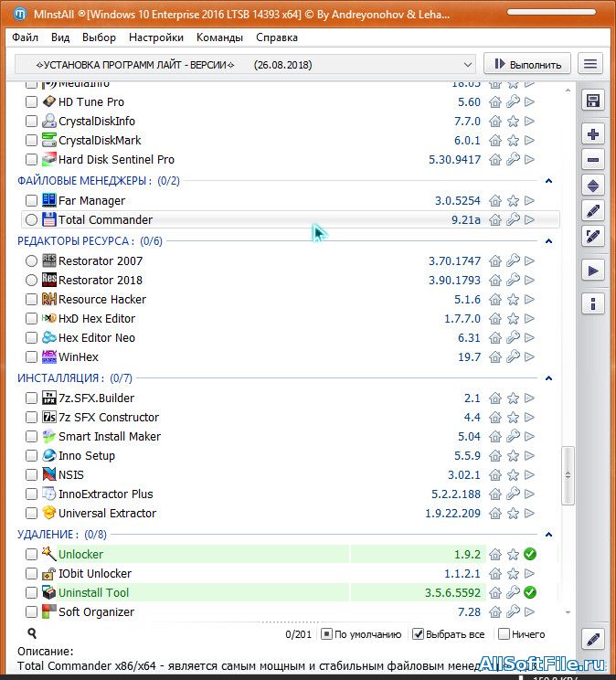The width and height of the screenshot is (616, 680).
Task: Collapse the РЕДАКТОРЫ РЕСУРСА group
Action: pyautogui.click(x=548, y=241)
